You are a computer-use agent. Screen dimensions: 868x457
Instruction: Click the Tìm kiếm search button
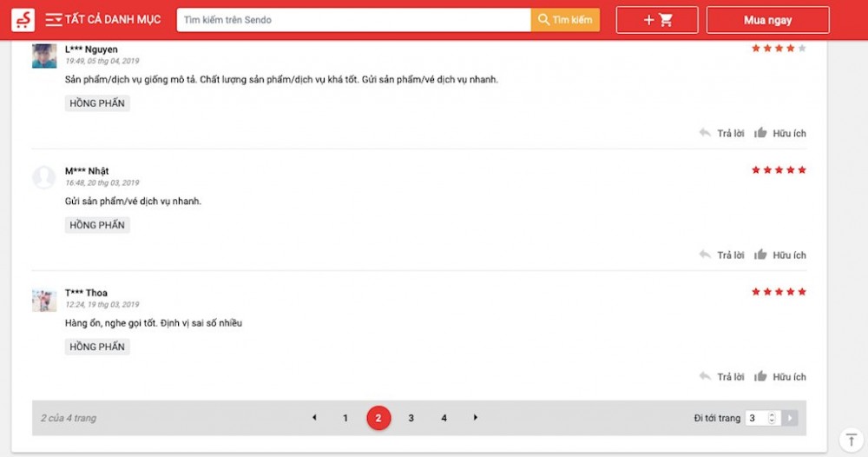pos(565,20)
